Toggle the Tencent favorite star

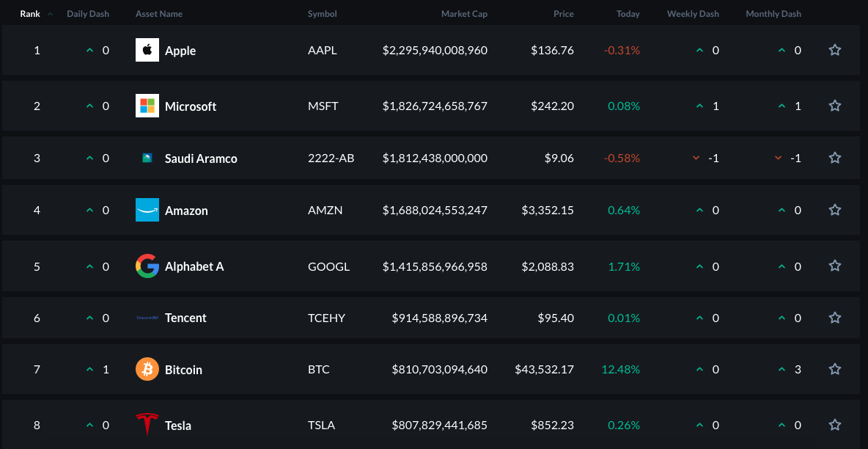[835, 318]
